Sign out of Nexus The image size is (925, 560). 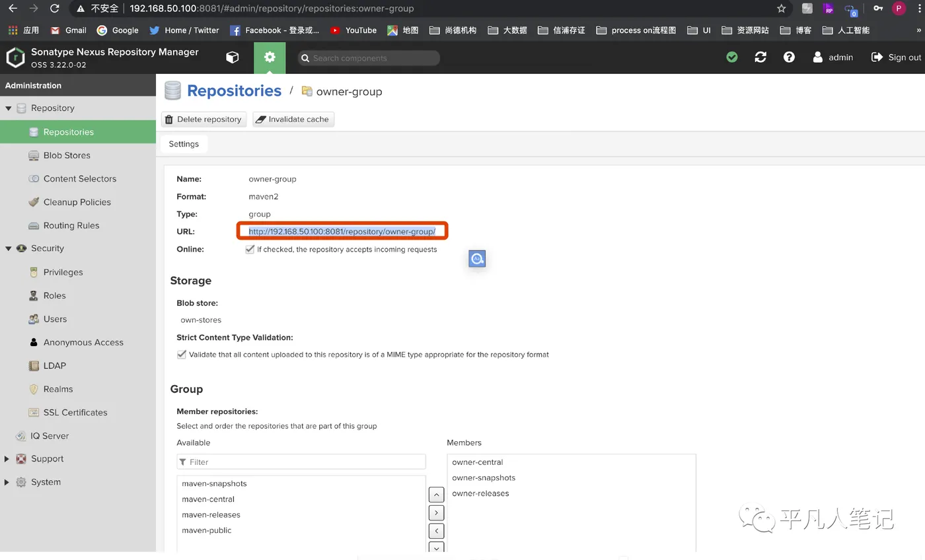896,57
